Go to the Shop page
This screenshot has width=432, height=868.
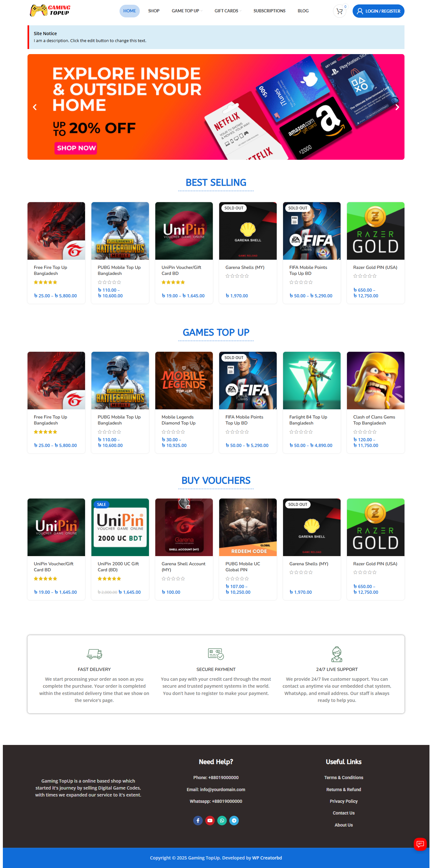point(154,11)
